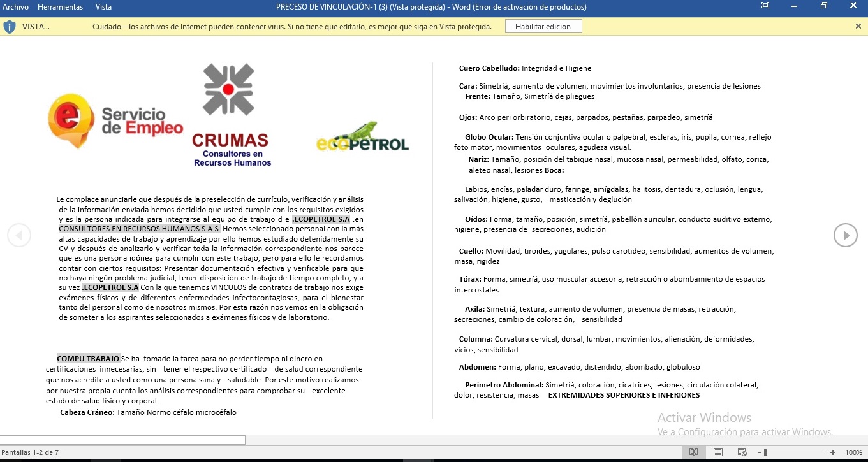Click the horizontal scrollbar at bottom
868x462 pixels.
pyautogui.click(x=122, y=440)
